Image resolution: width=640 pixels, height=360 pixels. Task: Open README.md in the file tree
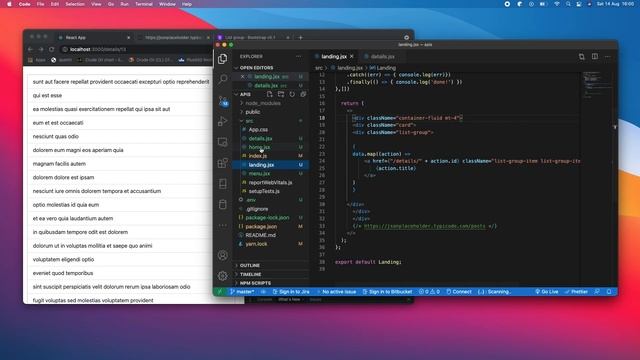[x=260, y=235]
